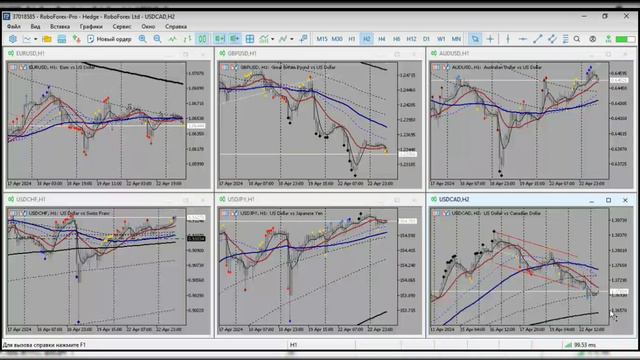Select the H12 timeframe button
This screenshot has width=640, height=360.
click(411, 39)
